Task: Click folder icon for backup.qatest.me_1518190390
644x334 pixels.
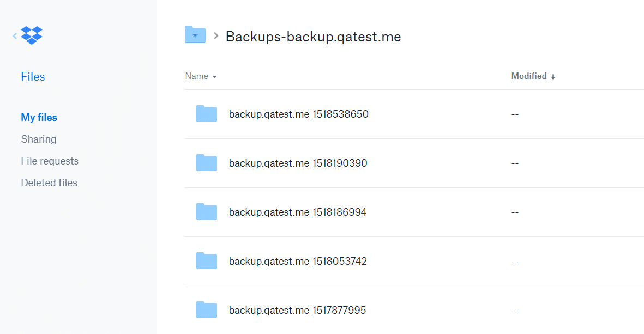Action: pos(207,163)
